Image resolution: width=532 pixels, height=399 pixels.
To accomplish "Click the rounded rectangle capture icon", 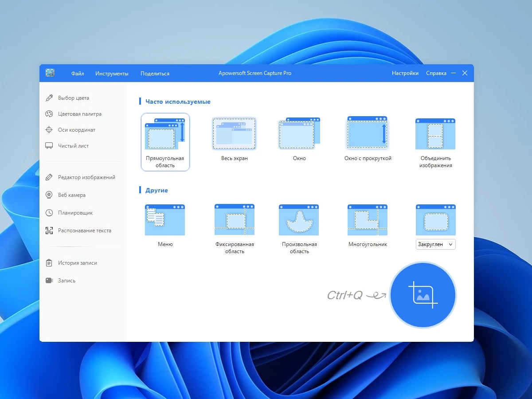I will 436,220.
